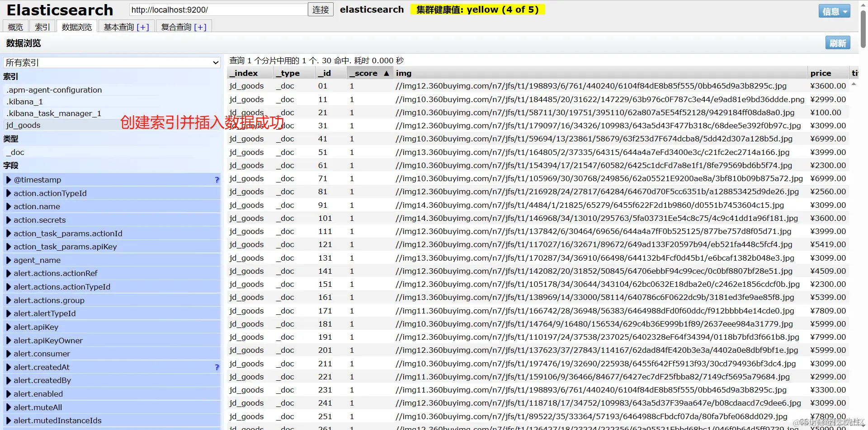Expand the alert.apiKeyOwner field
Image resolution: width=868 pixels, height=430 pixels.
[x=9, y=341]
